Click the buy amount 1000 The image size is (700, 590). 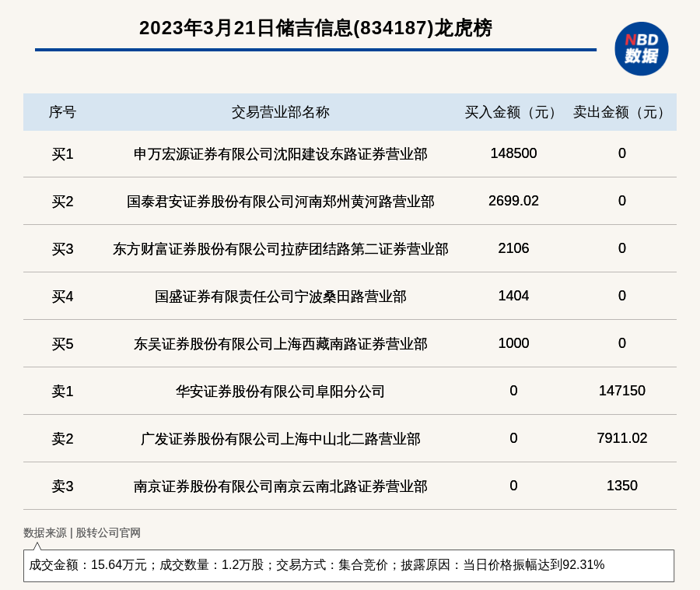513,343
